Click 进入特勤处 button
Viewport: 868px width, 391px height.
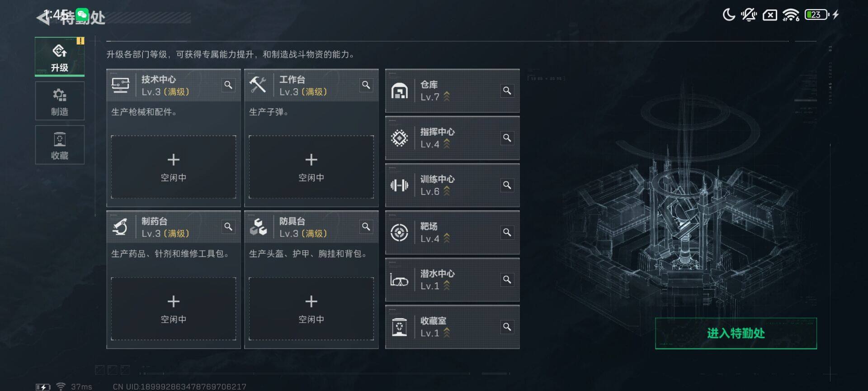[x=736, y=334]
